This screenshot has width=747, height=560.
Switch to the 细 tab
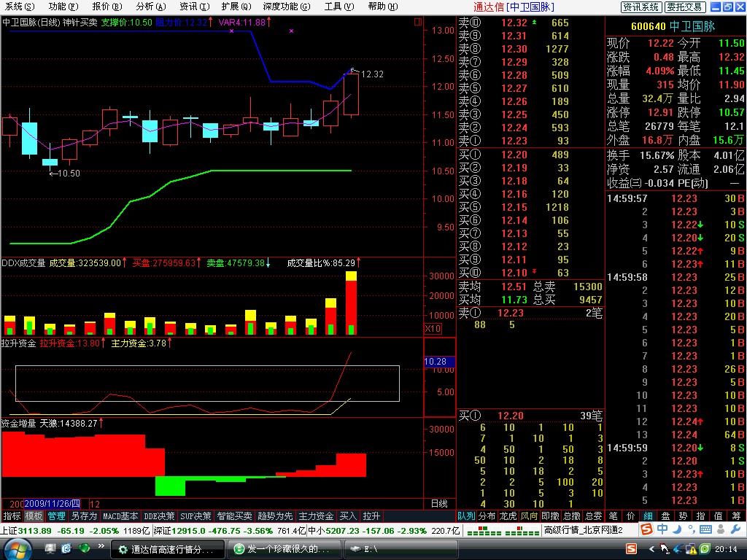[649, 516]
